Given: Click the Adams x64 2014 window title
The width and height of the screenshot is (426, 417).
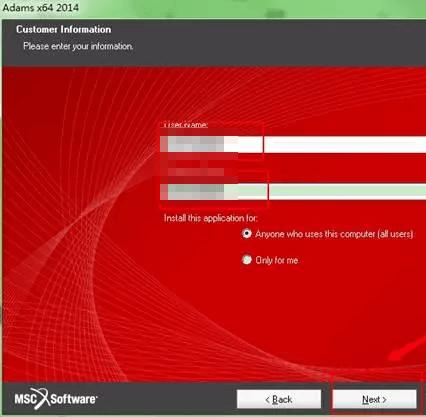Looking at the screenshot, I should click(x=40, y=7).
